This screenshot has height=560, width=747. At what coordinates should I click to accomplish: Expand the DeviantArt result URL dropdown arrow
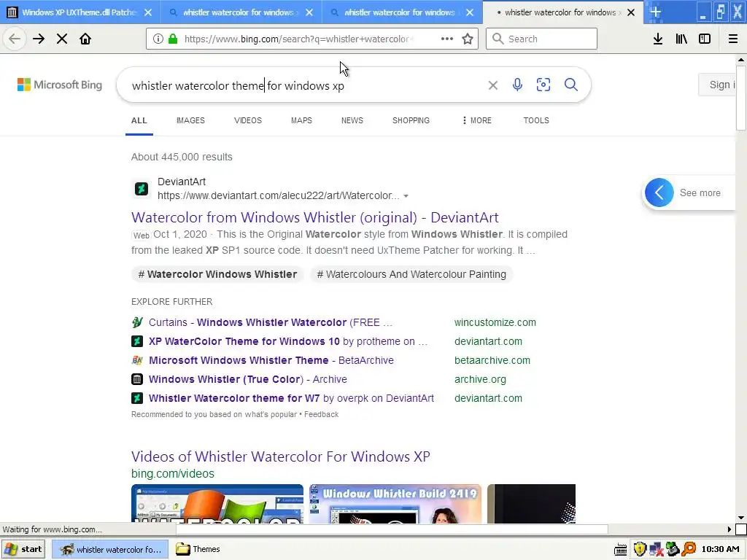[406, 195]
